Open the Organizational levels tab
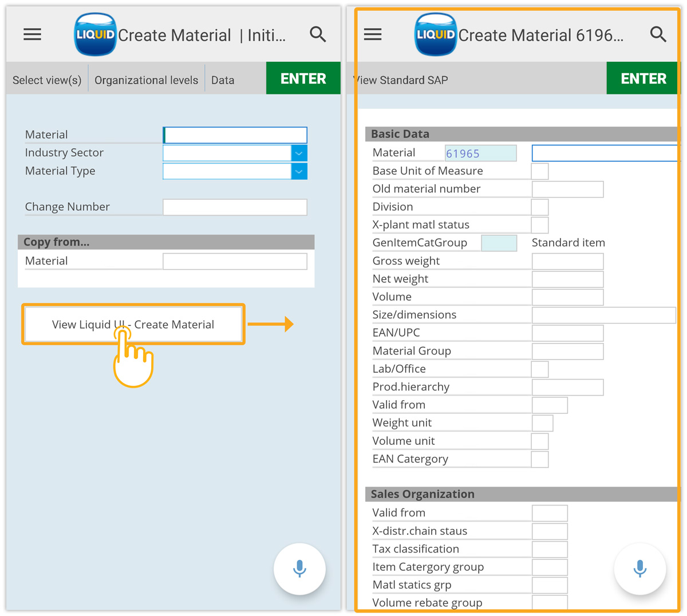 (x=146, y=80)
